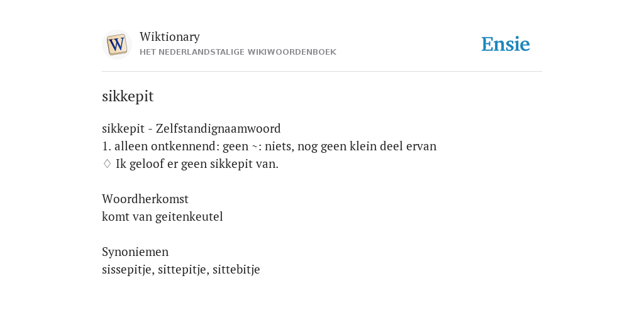This screenshot has width=644, height=322.
Task: Click the diamond bullet before the example
Action: [x=107, y=164]
